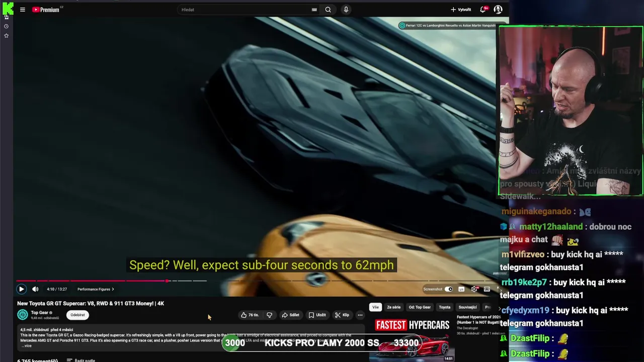Open notifications bell
The image size is (644, 362).
click(484, 9)
